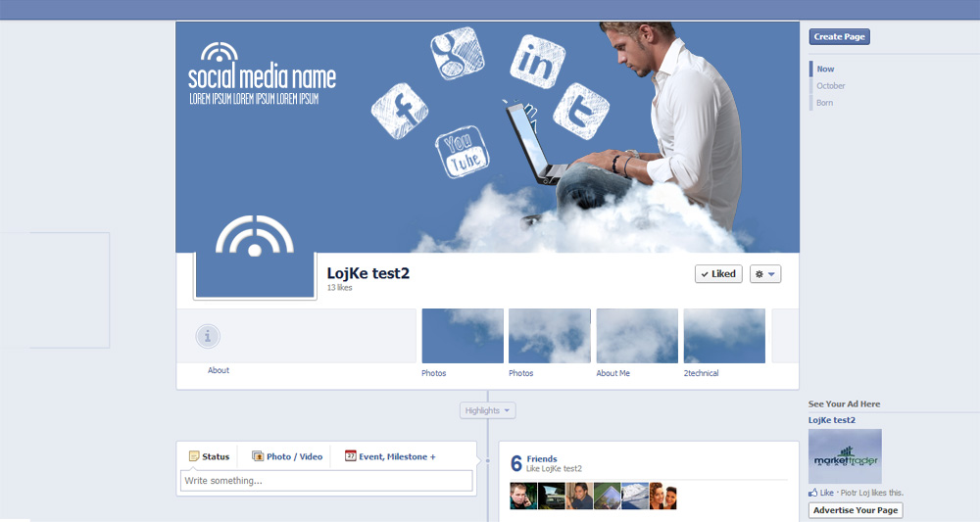Jump to Now in the timeline
The height and width of the screenshot is (522, 980).
tap(825, 70)
